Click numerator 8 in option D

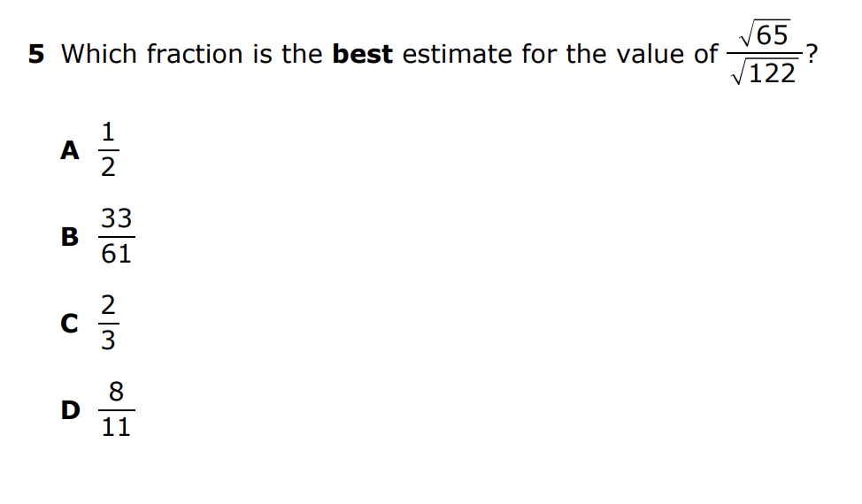(116, 391)
